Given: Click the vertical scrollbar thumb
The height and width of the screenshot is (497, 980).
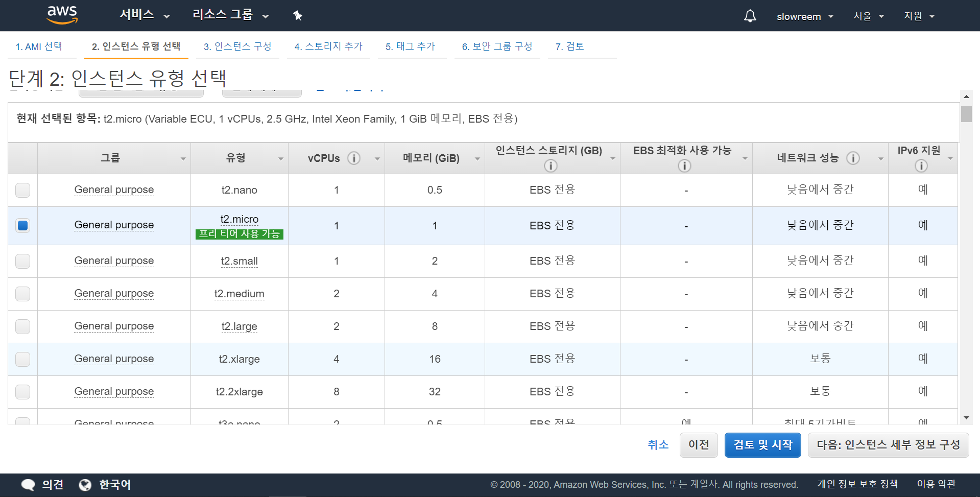Looking at the screenshot, I should coord(966,114).
